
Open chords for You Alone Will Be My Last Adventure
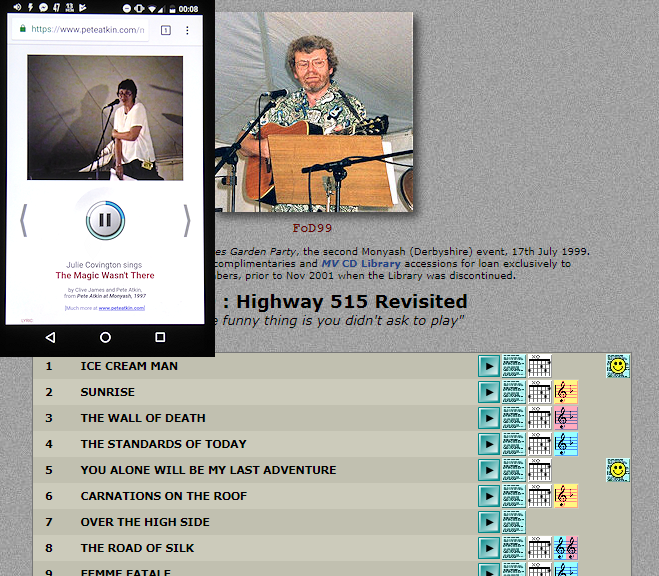coord(540,470)
